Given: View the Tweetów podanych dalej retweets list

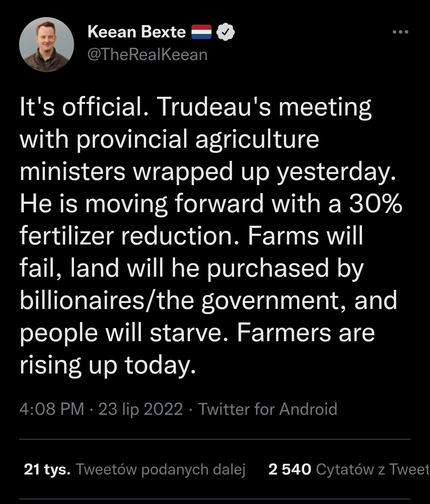Looking at the screenshot, I should [160, 469].
